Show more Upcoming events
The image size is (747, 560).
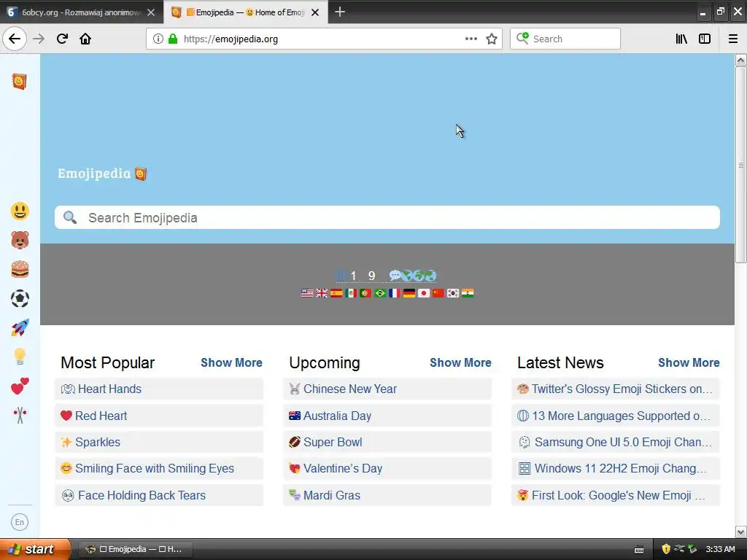click(x=460, y=362)
